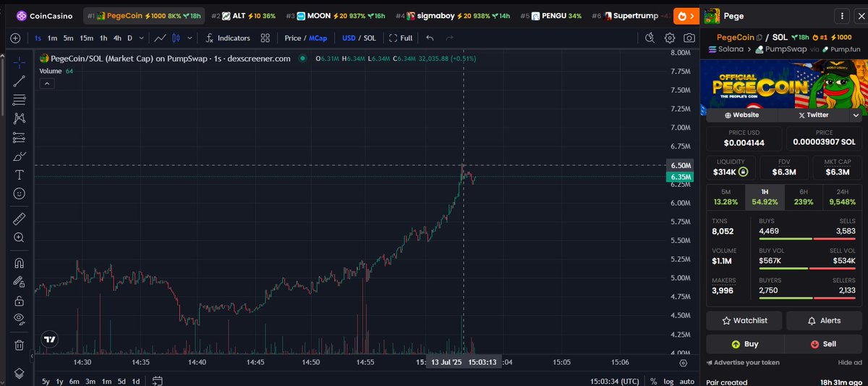Toggle magnet mode for drawings
The width and height of the screenshot is (868, 386).
click(x=20, y=263)
